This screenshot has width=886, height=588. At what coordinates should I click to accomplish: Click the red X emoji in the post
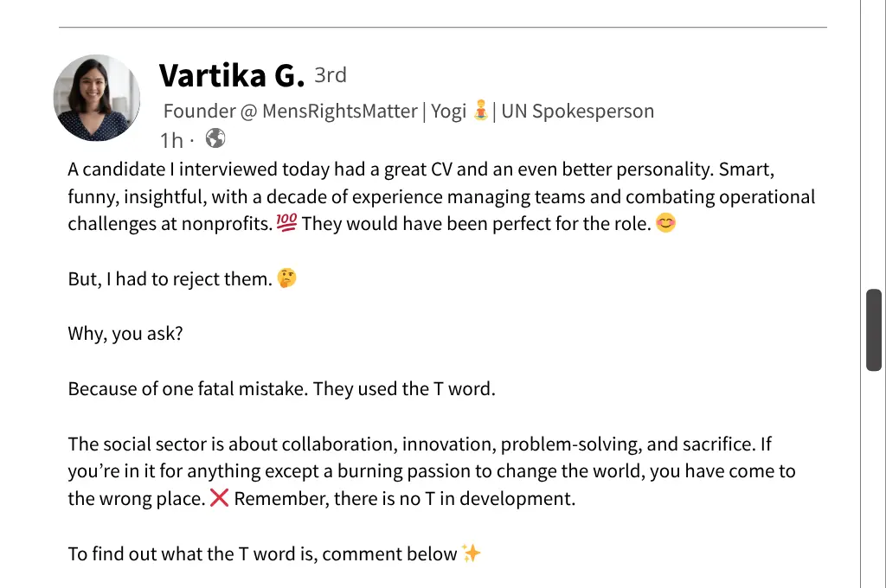220,497
